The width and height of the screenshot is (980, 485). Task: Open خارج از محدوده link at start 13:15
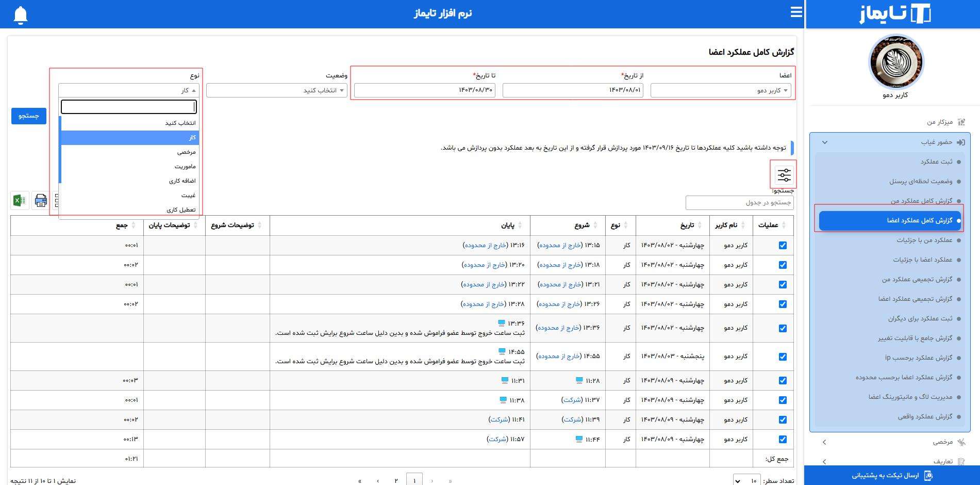(x=560, y=246)
